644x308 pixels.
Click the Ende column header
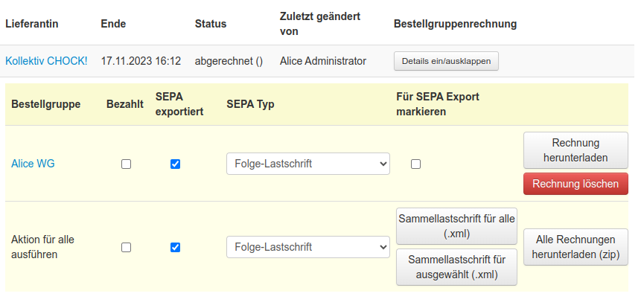pyautogui.click(x=113, y=24)
